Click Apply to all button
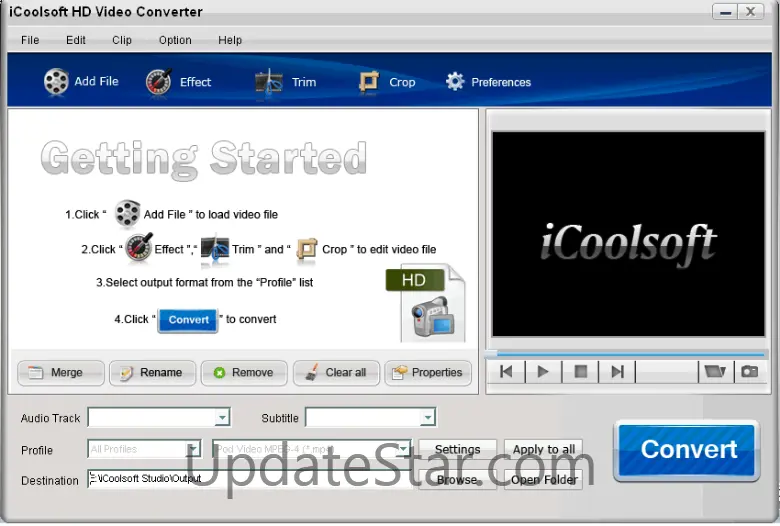The image size is (780, 526). click(543, 449)
